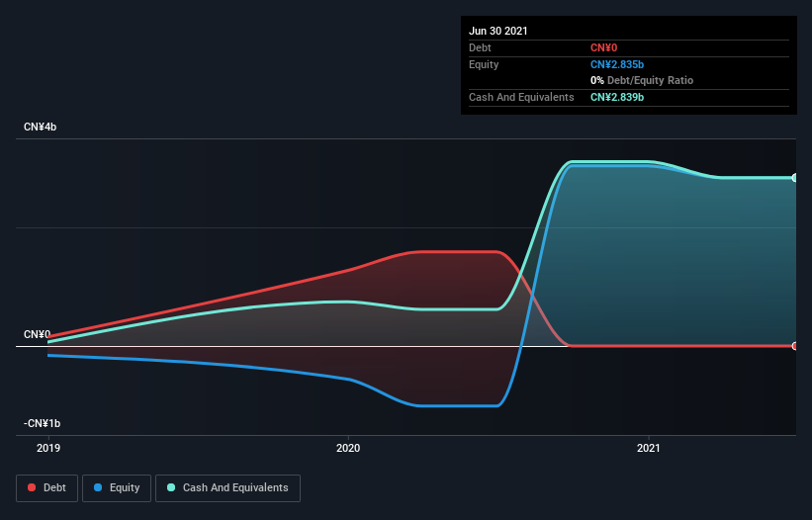Click the 2020 x-axis label
The image size is (812, 520).
(x=348, y=448)
